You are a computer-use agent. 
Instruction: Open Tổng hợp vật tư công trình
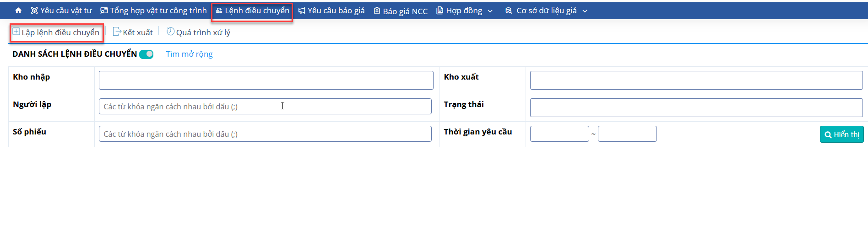153,11
